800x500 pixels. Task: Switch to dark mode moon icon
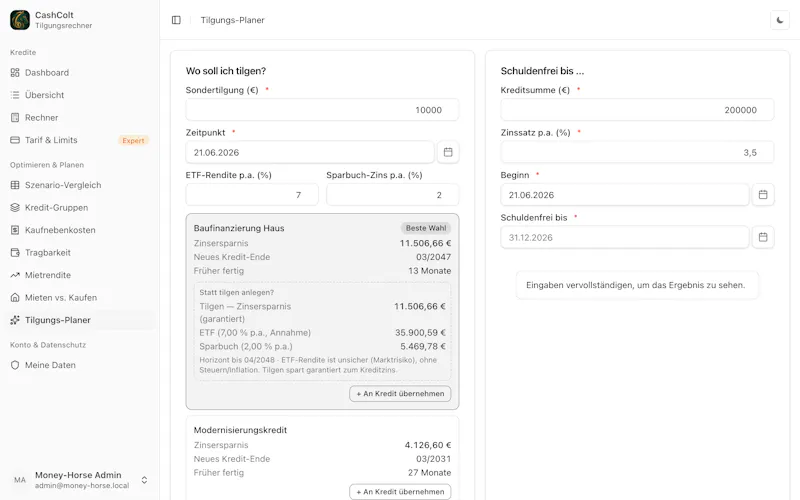(x=780, y=20)
